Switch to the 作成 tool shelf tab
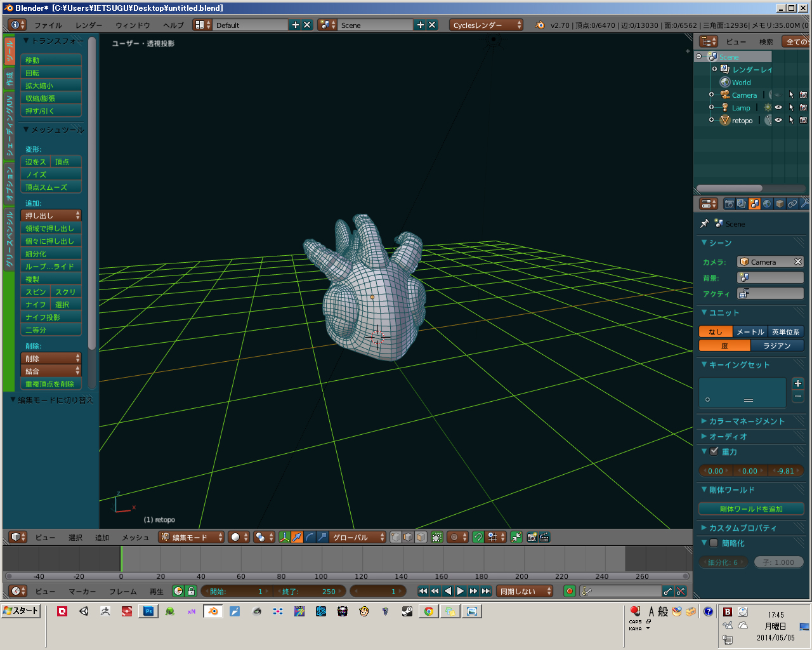 tap(10, 79)
